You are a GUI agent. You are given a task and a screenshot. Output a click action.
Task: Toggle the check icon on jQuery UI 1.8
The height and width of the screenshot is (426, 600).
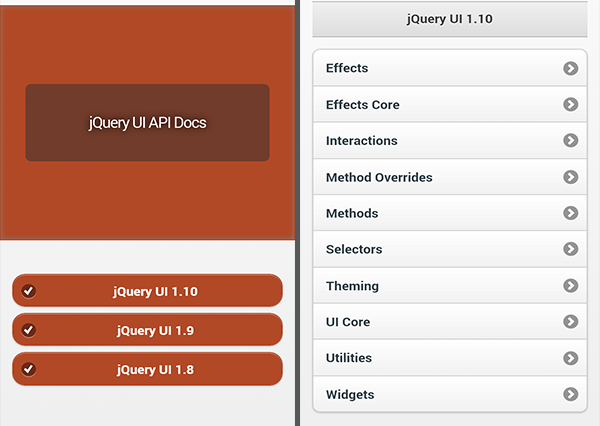pos(29,369)
